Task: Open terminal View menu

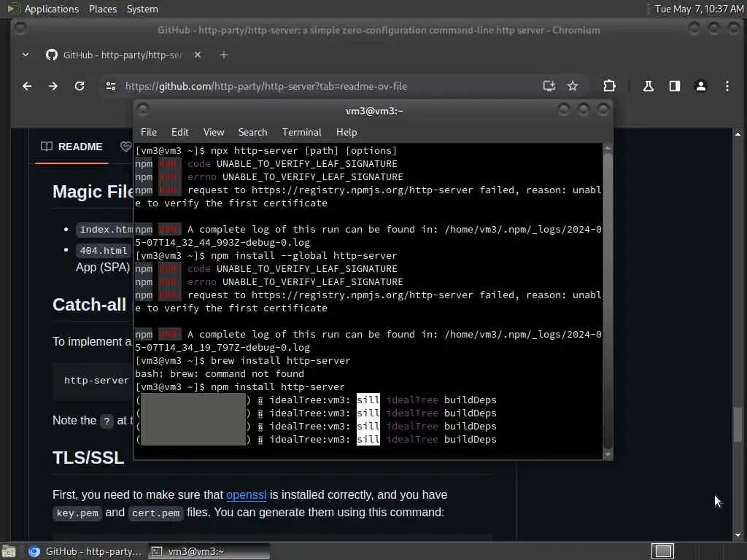Action: pos(214,133)
